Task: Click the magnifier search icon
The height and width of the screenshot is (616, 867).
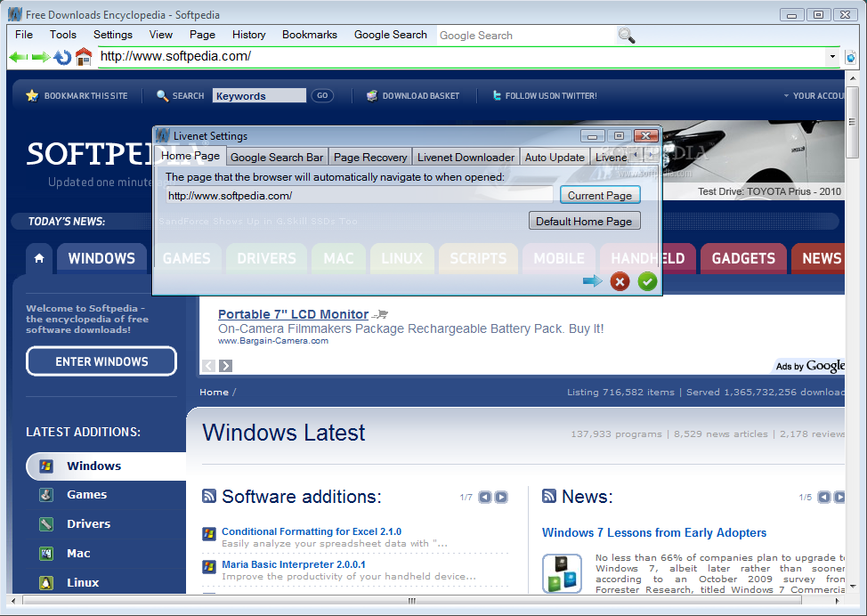Action: click(x=627, y=36)
